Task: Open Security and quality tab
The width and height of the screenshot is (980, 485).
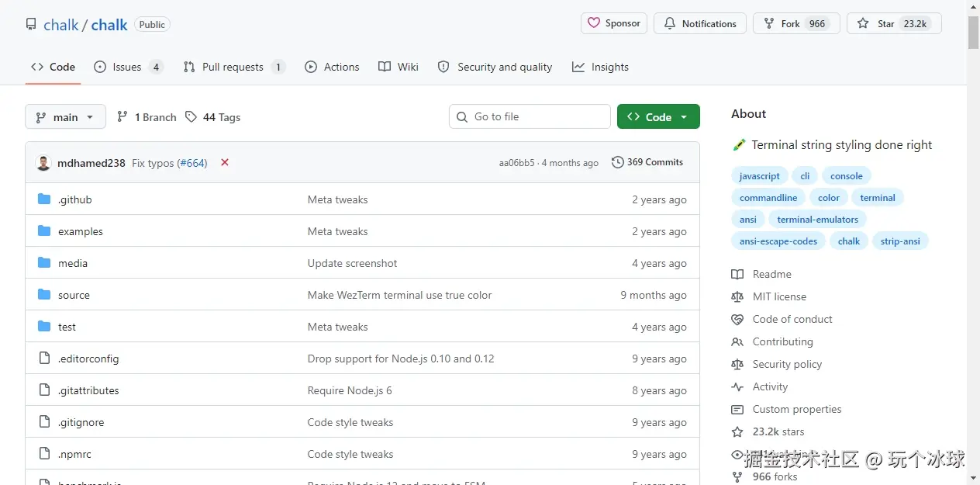Action: click(x=495, y=67)
